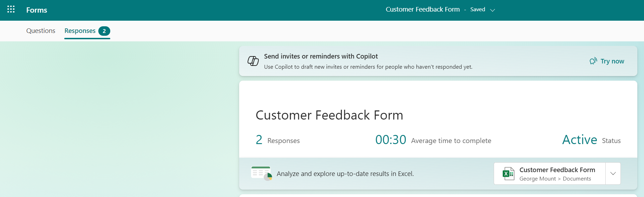
Task: Click the Copilot icon in the invite banner
Action: pos(253,61)
